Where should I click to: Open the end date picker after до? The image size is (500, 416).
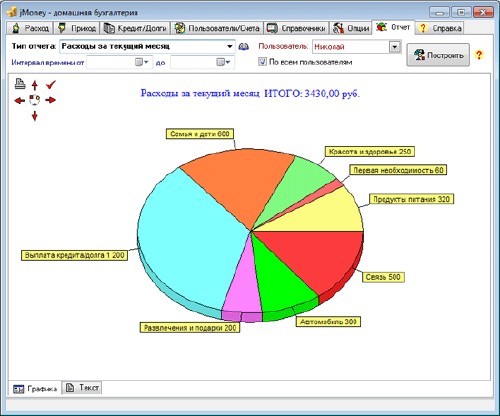pos(223,62)
